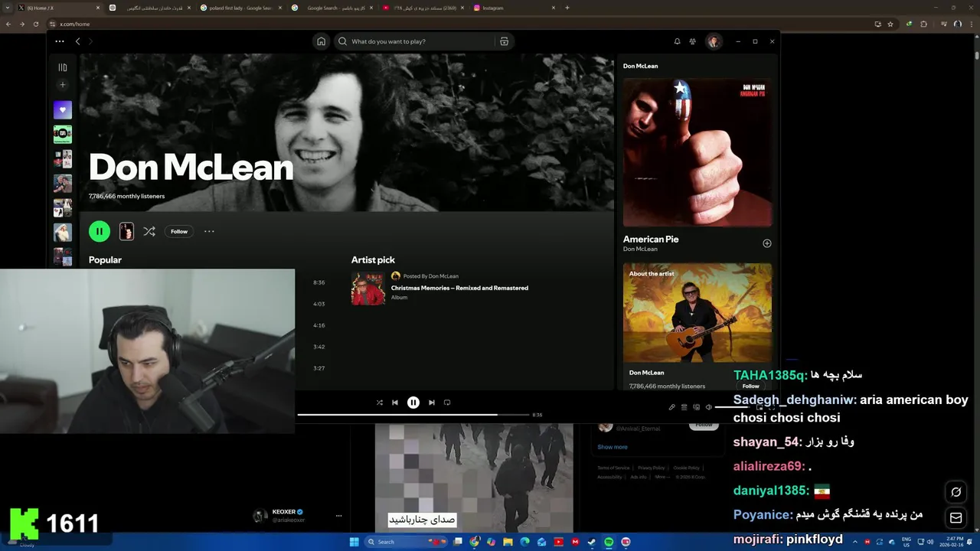Toggle repeat in the player bar
Screen dimensions: 980x551
tap(447, 403)
